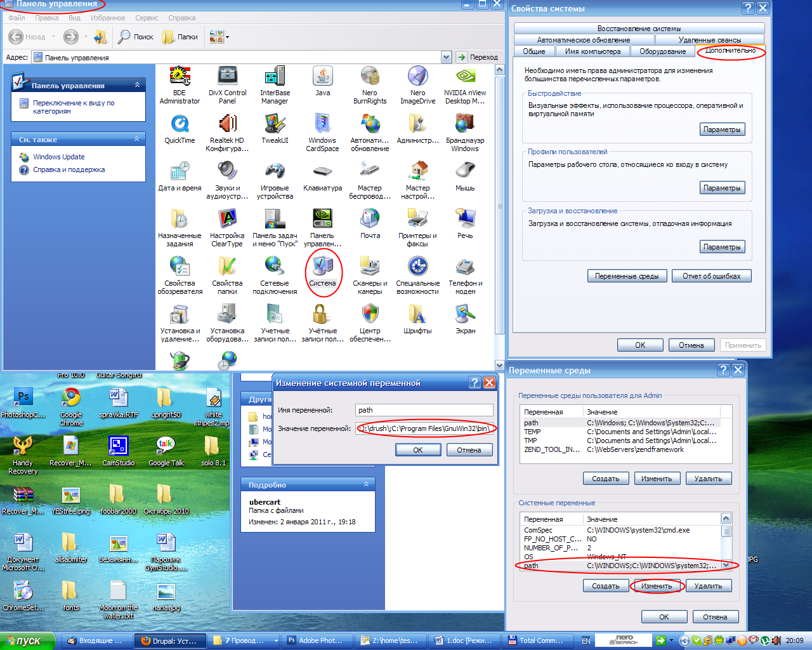Collapse the Подробно details panel
Viewport: 812px width, 650px height.
pyautogui.click(x=366, y=484)
